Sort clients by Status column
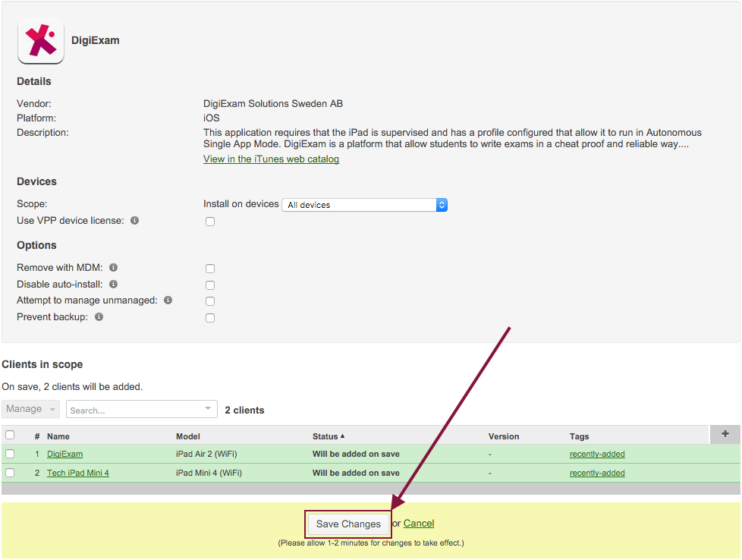The height and width of the screenshot is (560, 742). click(x=329, y=436)
